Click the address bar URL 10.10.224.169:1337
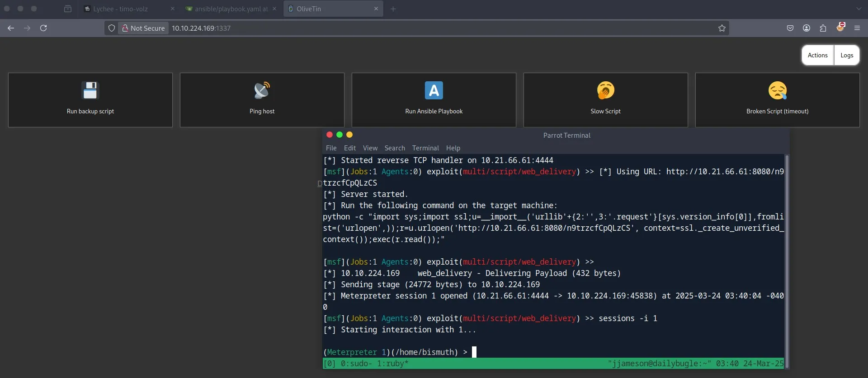Image resolution: width=868 pixels, height=378 pixels. point(201,28)
